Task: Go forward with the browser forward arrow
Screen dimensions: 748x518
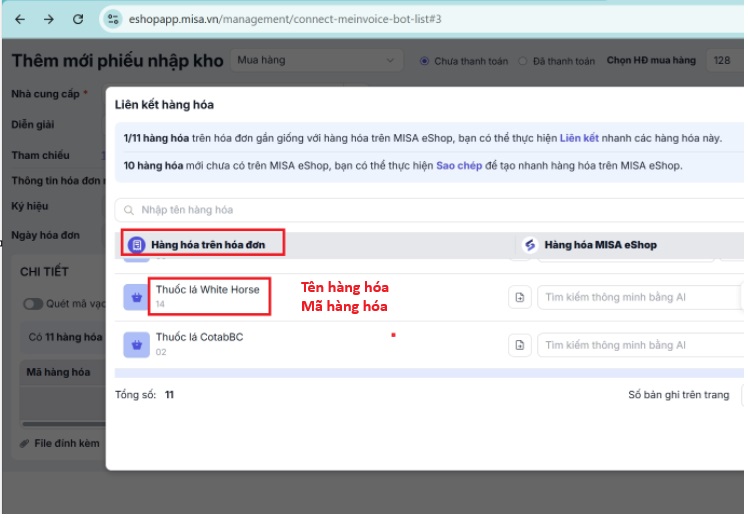Action: point(49,19)
